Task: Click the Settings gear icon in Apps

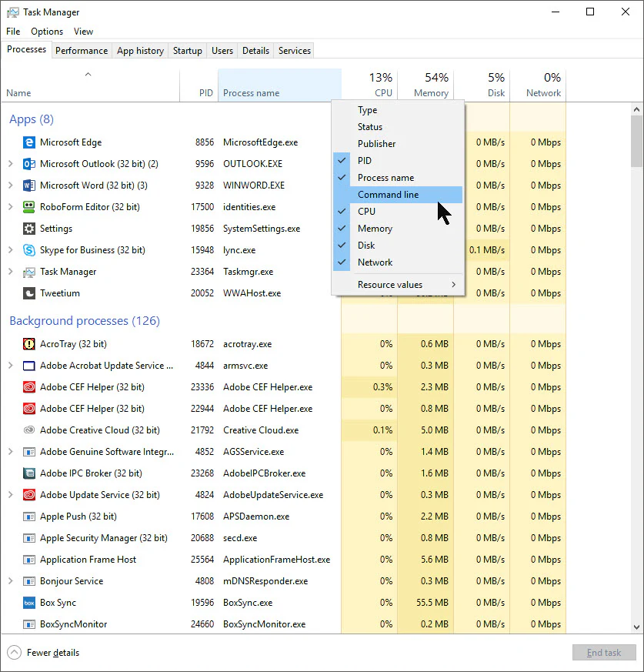Action: [28, 229]
